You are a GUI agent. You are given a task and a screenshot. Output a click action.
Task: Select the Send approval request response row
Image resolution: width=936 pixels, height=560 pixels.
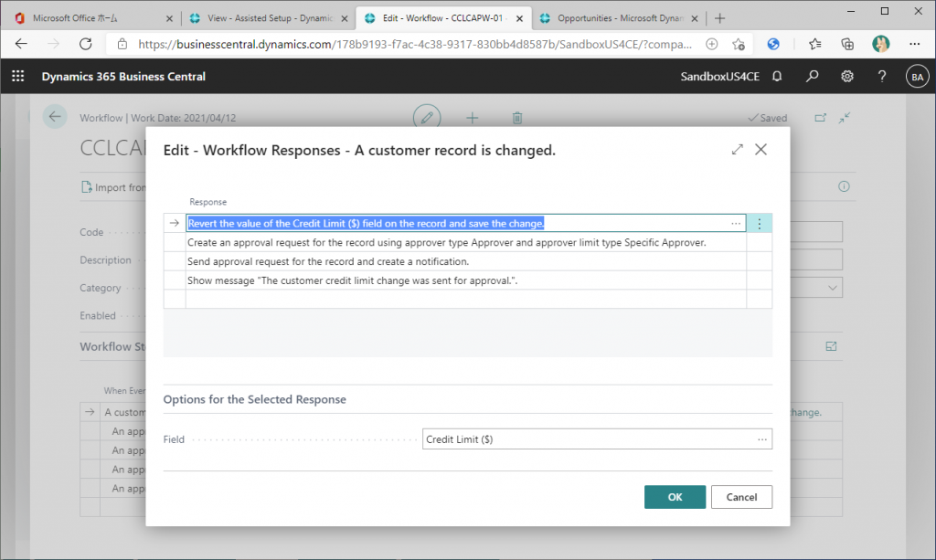pyautogui.click(x=465, y=262)
